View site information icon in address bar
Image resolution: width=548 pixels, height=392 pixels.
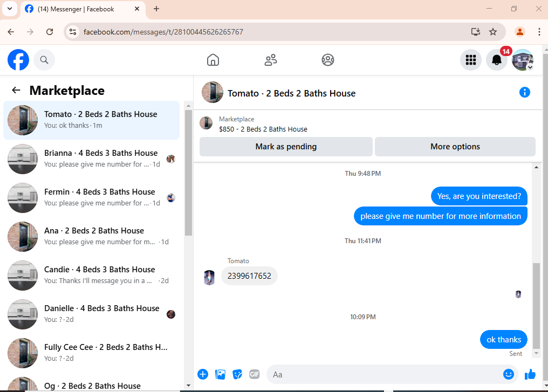pyautogui.click(x=73, y=32)
